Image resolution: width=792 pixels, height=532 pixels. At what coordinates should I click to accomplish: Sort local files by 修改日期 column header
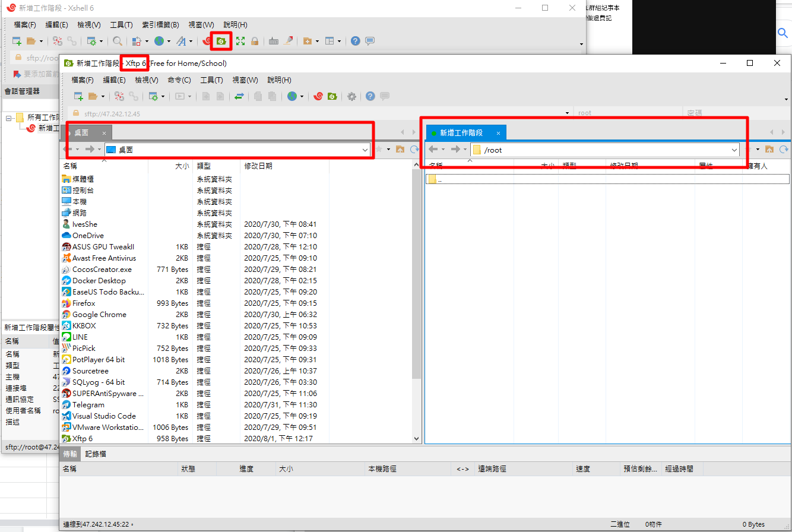click(x=284, y=166)
